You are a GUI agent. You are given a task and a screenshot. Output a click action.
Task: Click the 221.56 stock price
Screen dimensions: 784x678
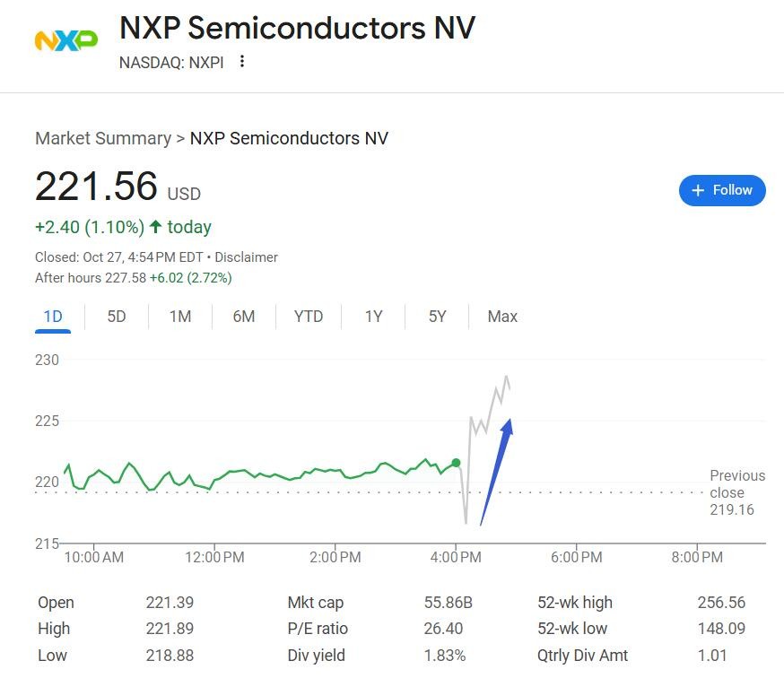tap(96, 187)
